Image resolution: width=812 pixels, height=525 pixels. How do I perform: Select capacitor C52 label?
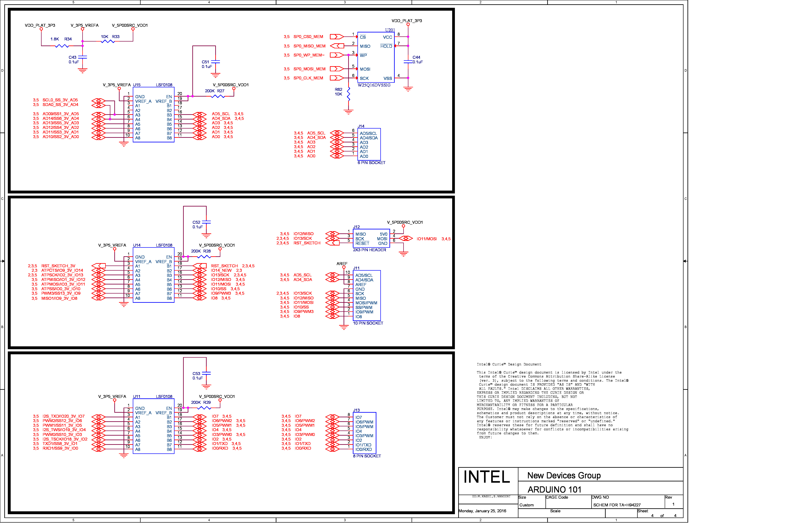pyautogui.click(x=198, y=225)
